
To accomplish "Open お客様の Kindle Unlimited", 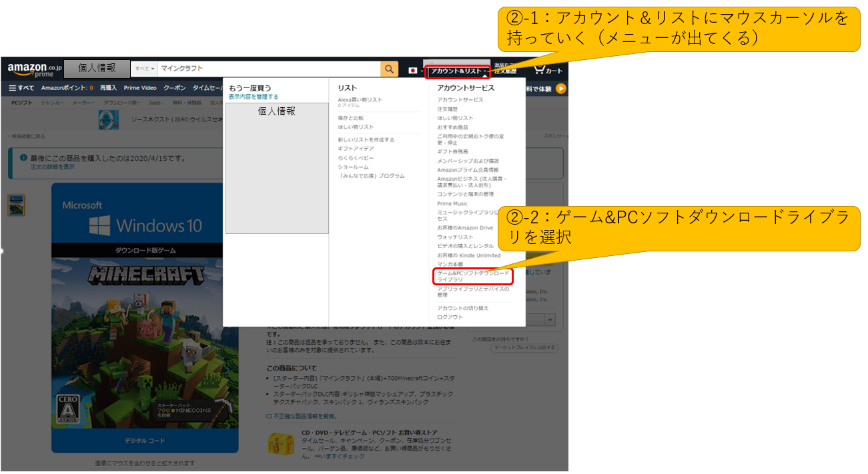I will click(468, 255).
